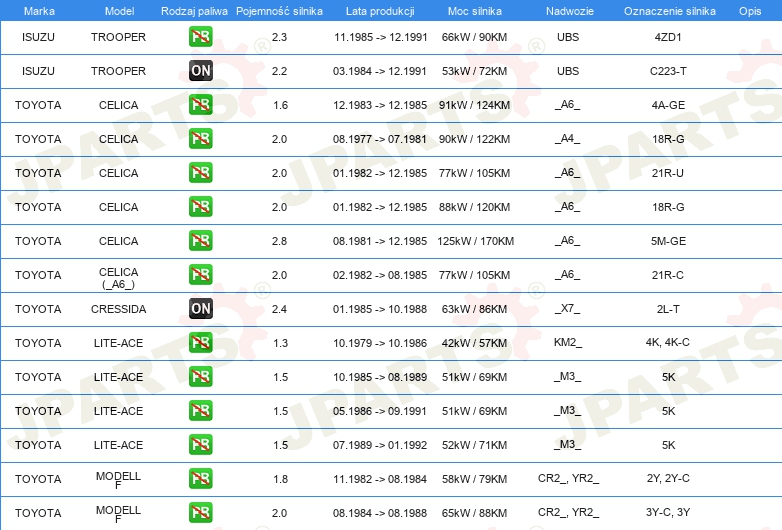This screenshot has height=530, width=782.
Task: Click the Marka column header
Action: pos(39,11)
